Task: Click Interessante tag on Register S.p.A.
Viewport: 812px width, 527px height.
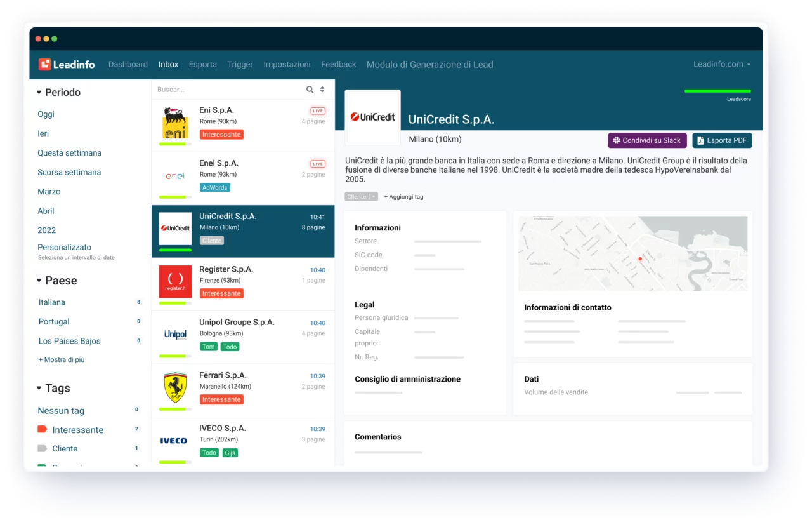Action: tap(222, 293)
